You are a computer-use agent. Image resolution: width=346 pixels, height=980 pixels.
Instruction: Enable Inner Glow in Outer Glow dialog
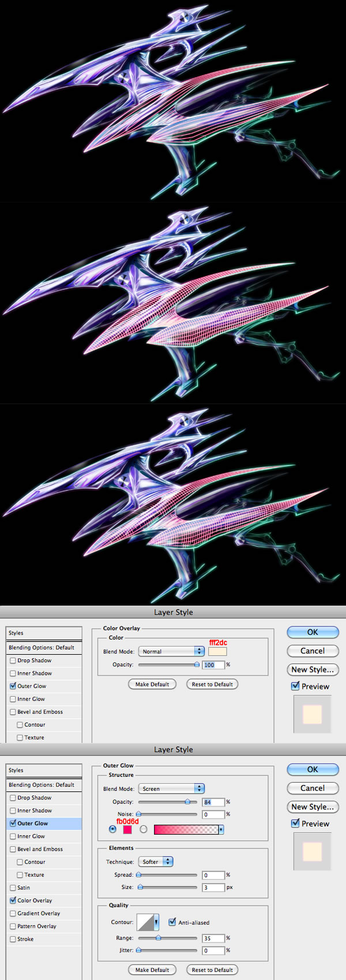[13, 836]
